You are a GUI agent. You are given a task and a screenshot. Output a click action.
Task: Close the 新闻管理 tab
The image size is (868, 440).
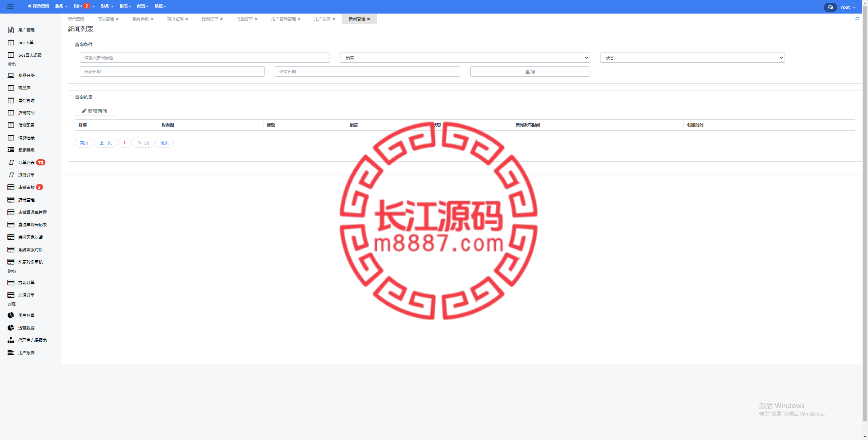point(369,19)
